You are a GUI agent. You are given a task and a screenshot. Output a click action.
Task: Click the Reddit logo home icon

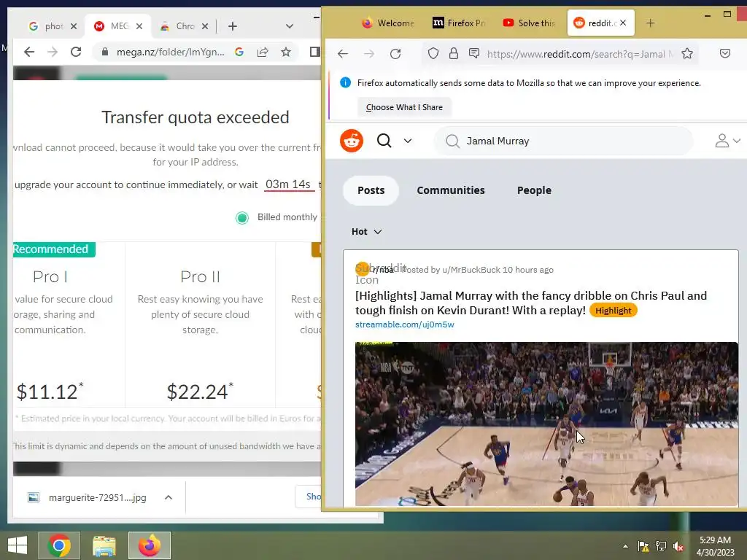click(352, 141)
